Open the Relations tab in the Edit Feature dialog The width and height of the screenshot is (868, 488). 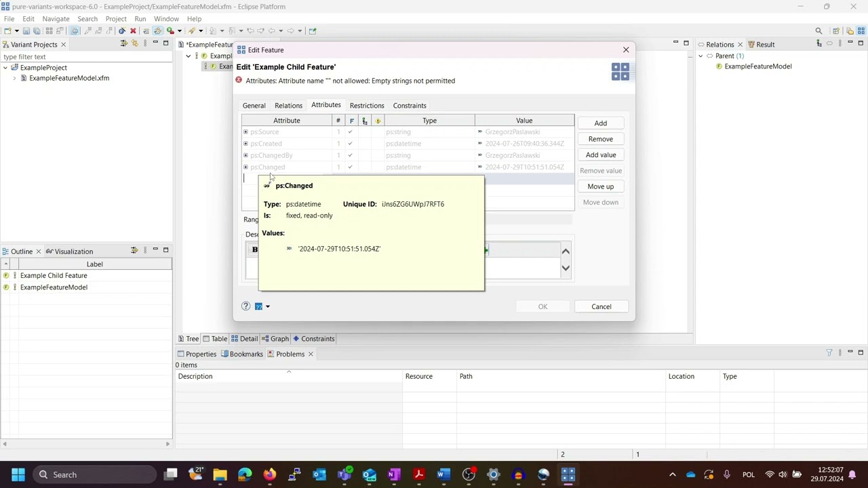288,106
